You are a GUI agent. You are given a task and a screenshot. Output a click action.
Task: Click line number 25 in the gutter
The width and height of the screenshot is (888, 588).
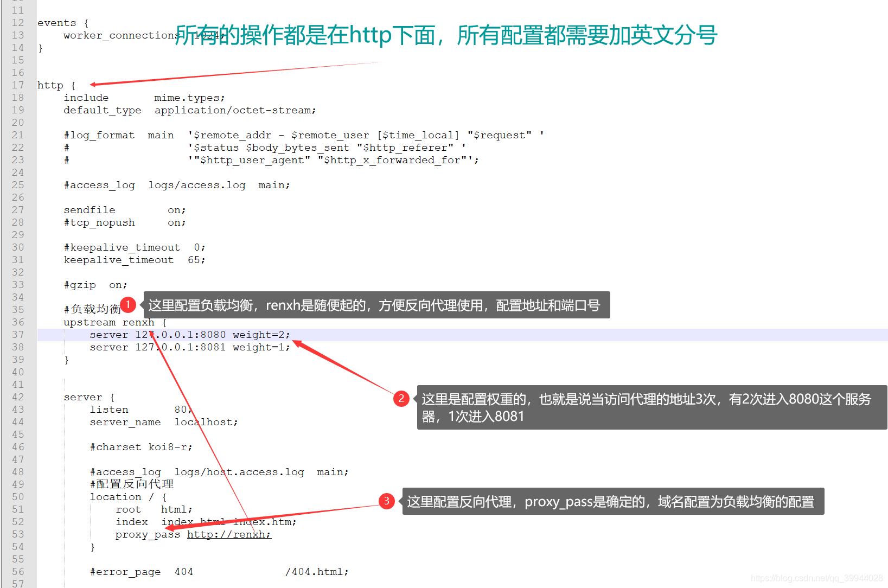18,185
